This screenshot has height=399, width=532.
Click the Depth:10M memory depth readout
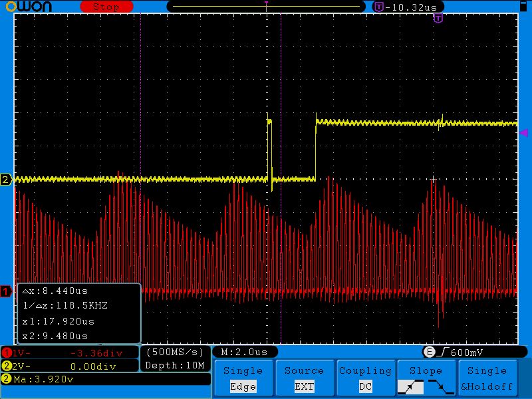pos(175,365)
